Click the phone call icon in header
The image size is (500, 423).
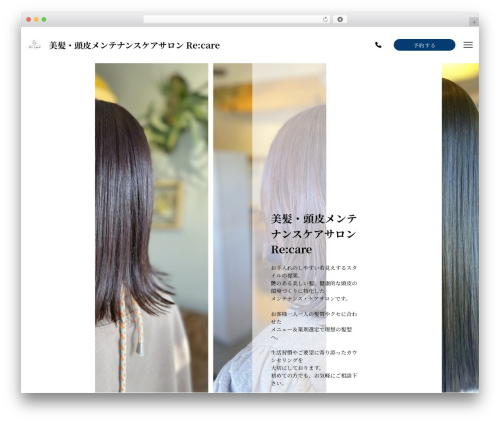tap(378, 45)
